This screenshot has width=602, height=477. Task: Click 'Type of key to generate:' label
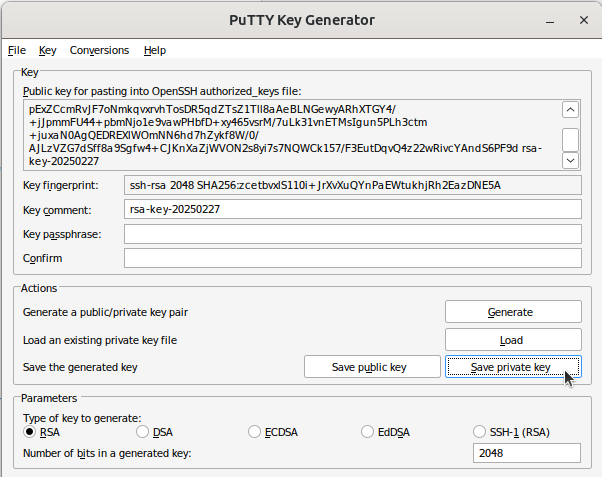coord(82,418)
